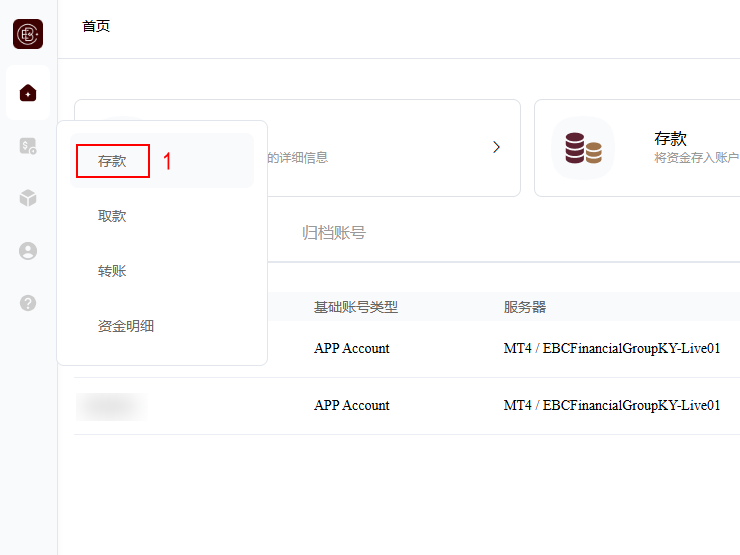Click the 基础账号类型 column header
This screenshot has height=555, width=740.
(356, 307)
